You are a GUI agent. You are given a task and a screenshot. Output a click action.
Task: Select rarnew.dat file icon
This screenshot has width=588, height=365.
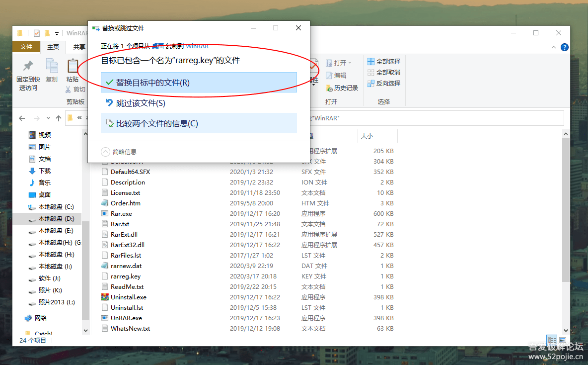105,266
